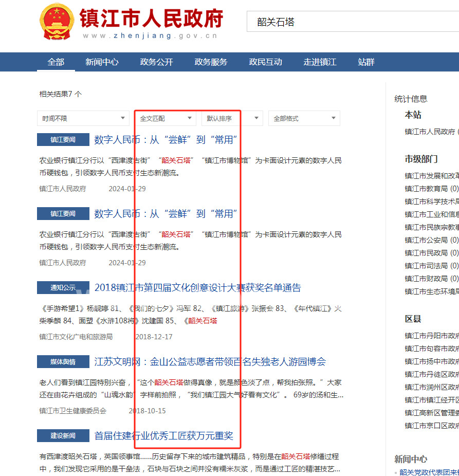Click the 通知公示 category tag
This screenshot has width=459, height=476.
pyautogui.click(x=63, y=288)
